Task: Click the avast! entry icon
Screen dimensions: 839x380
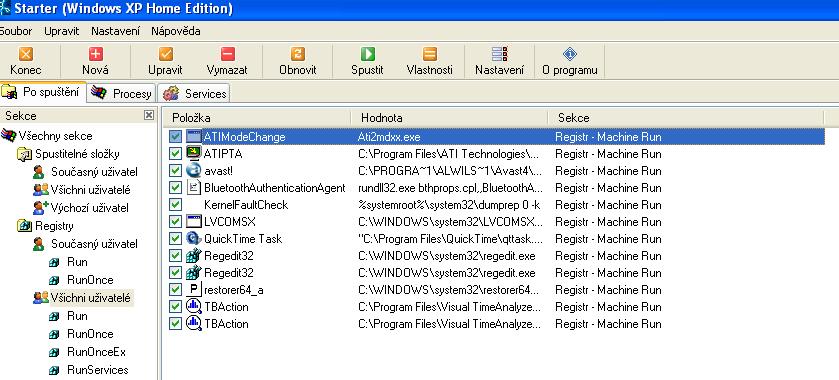Action: click(x=193, y=171)
